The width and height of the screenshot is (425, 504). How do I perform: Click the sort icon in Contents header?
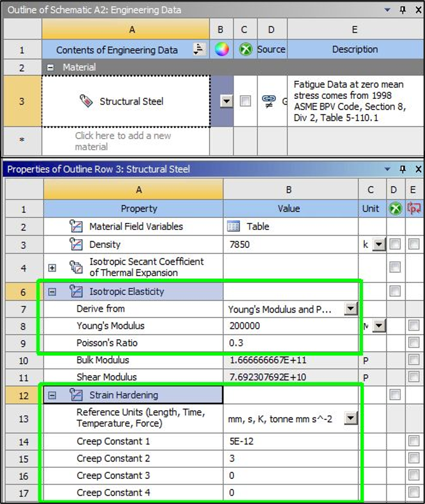click(199, 49)
